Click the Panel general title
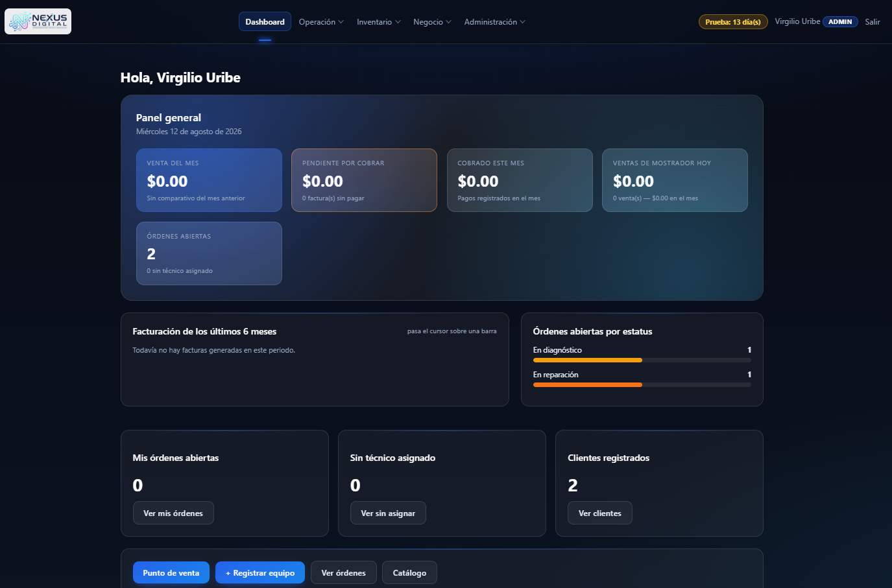 click(x=169, y=117)
